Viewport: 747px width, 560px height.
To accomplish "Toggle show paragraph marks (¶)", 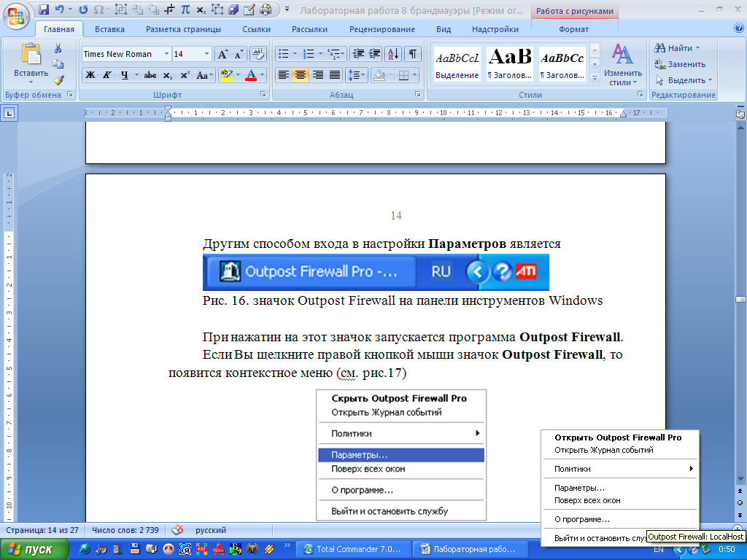I will coord(413,54).
